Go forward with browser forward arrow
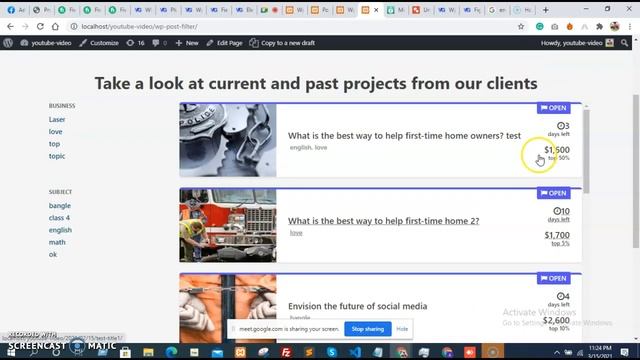This screenshot has width=640, height=360. tap(25, 27)
